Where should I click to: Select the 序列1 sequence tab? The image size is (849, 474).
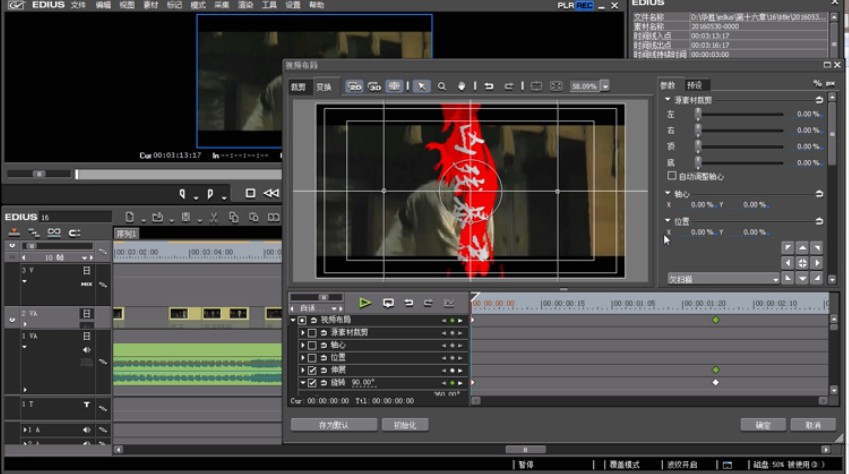126,233
